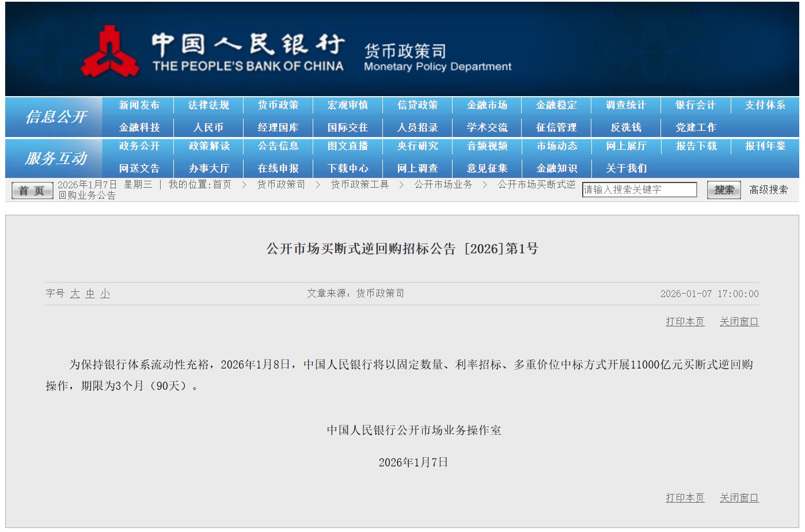Click top 打印本页 print link
Image resolution: width=805 pixels, height=532 pixels.
[x=685, y=322]
